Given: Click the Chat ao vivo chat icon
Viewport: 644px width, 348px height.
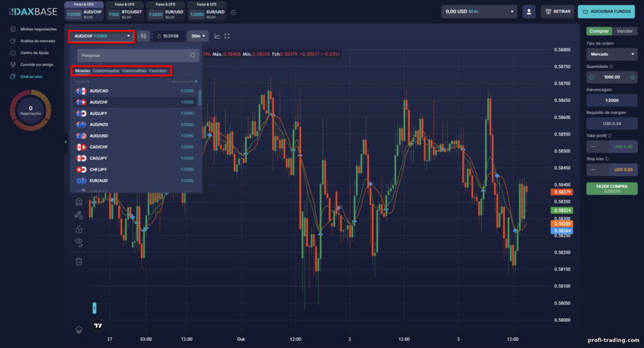Looking at the screenshot, I should (13, 76).
